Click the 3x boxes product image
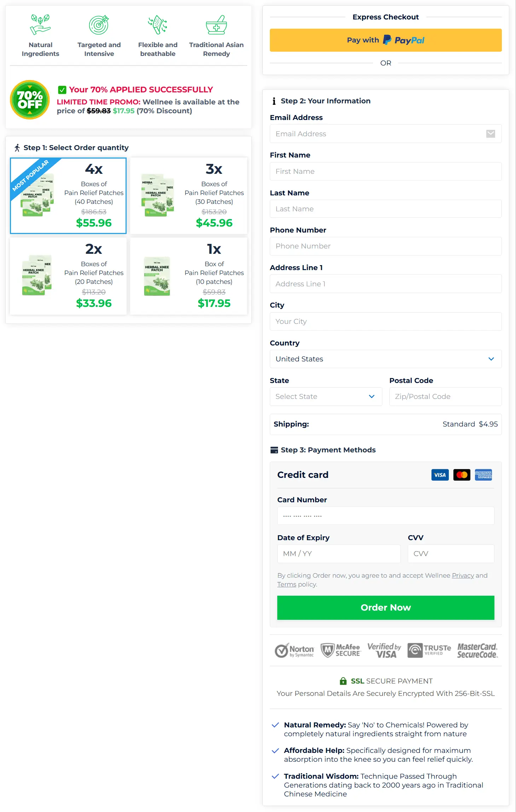 click(157, 195)
